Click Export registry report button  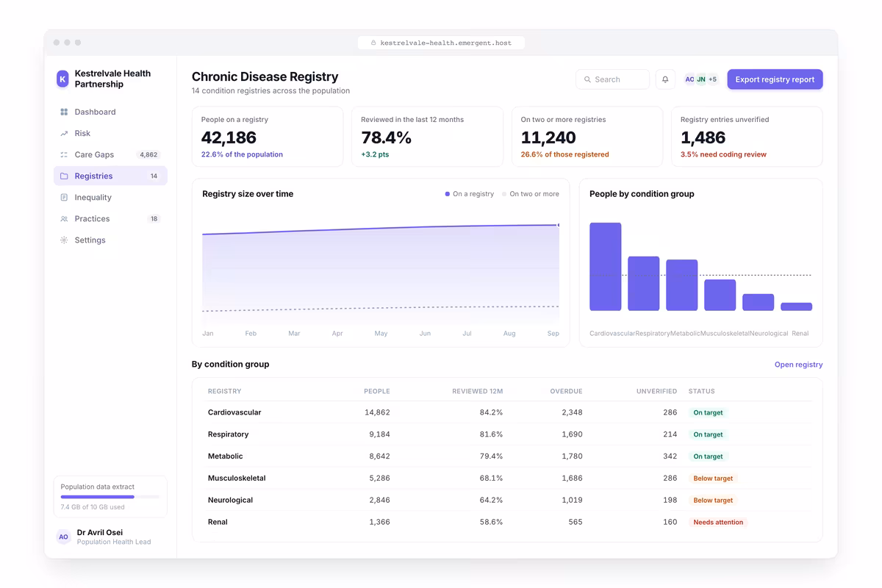tap(775, 79)
